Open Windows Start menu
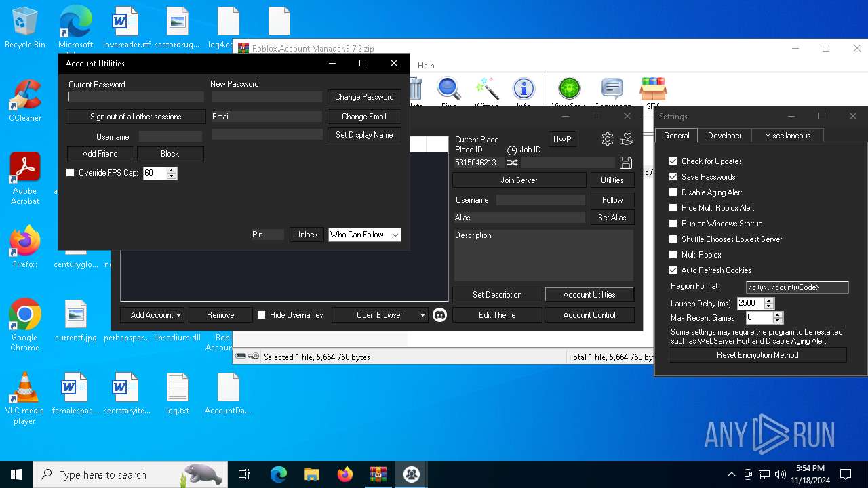868x488 pixels. [16, 474]
